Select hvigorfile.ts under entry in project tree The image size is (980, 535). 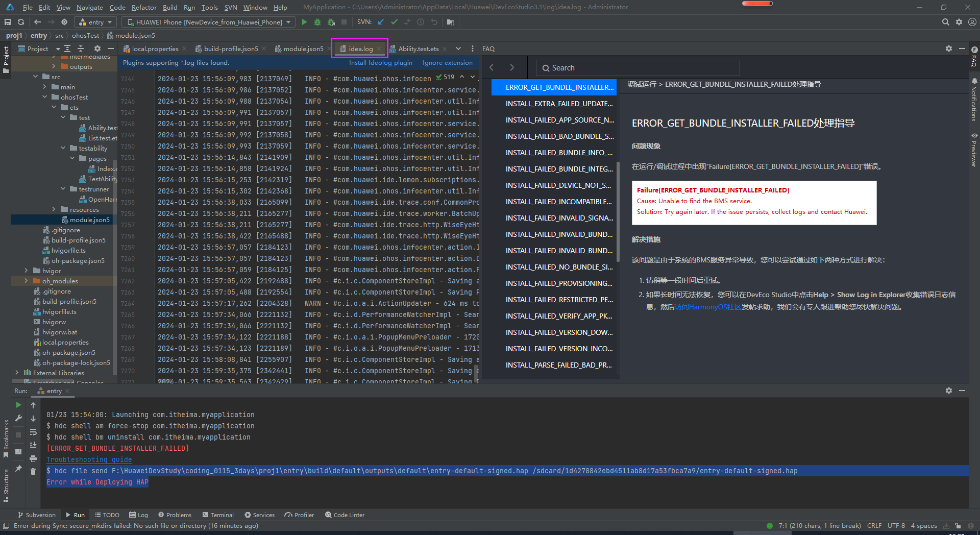(x=68, y=250)
